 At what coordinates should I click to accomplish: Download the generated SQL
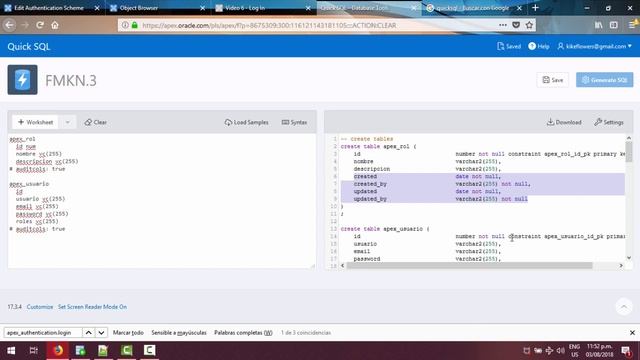[564, 122]
